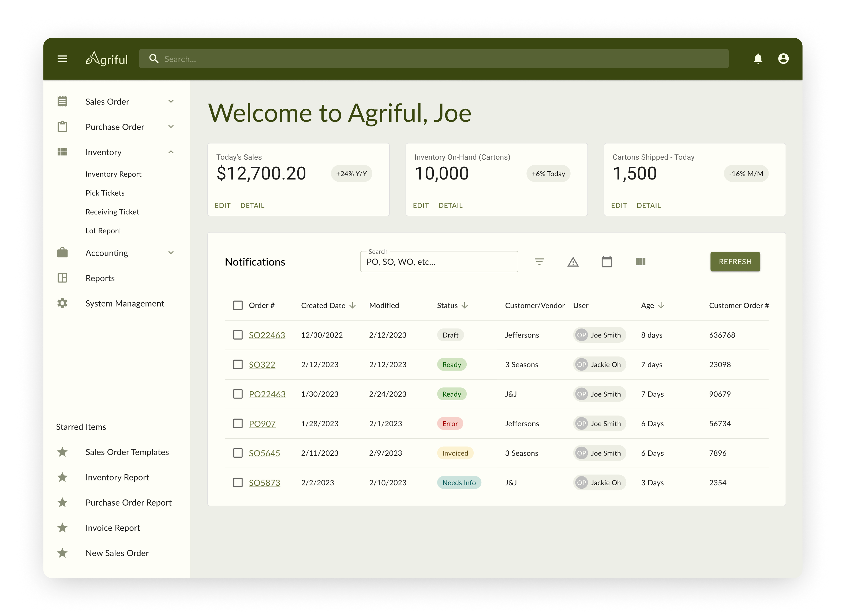The width and height of the screenshot is (846, 616).
Task: Sort by Created Date using its arrow
Action: coord(353,305)
